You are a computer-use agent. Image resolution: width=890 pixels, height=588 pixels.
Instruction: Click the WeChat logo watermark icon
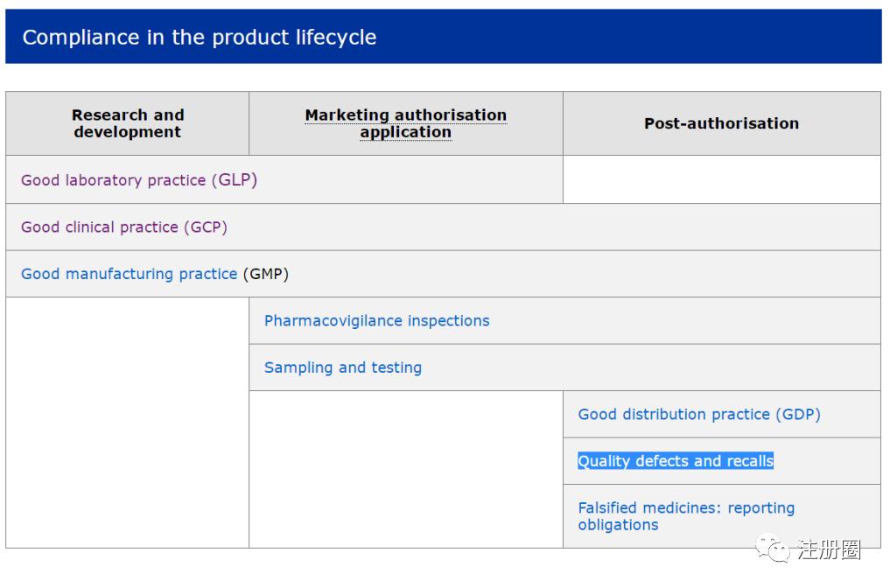pyautogui.click(x=774, y=549)
